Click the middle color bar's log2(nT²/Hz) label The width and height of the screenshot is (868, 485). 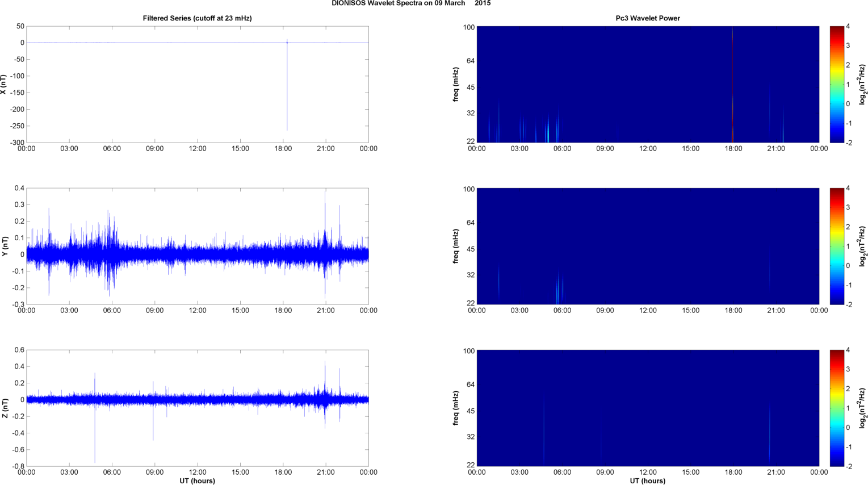(x=862, y=246)
